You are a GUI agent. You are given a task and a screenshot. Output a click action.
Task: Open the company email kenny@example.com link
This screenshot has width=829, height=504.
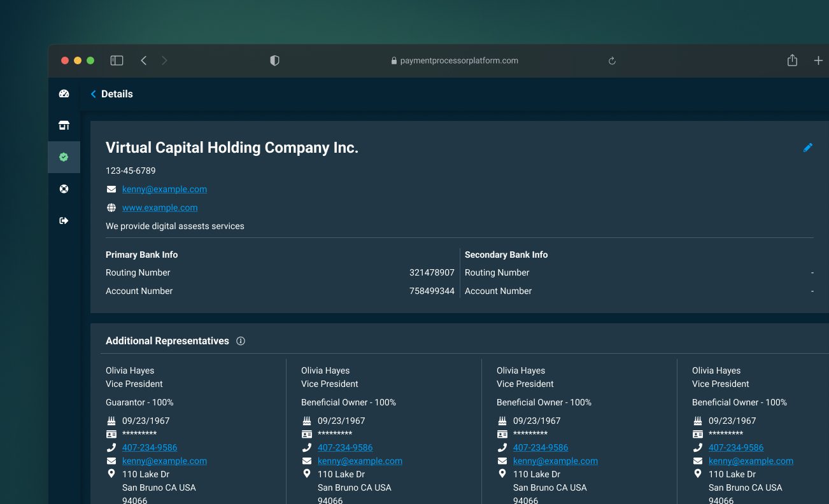(x=164, y=189)
